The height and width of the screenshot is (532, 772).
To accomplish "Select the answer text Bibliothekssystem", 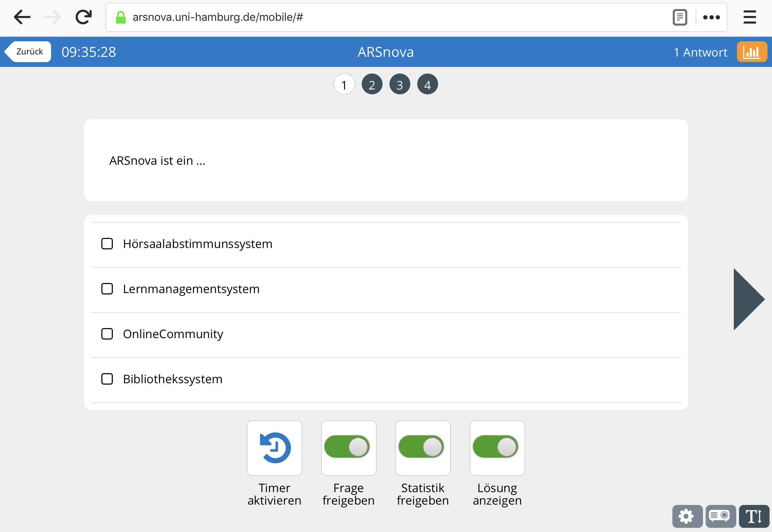I will (173, 379).
